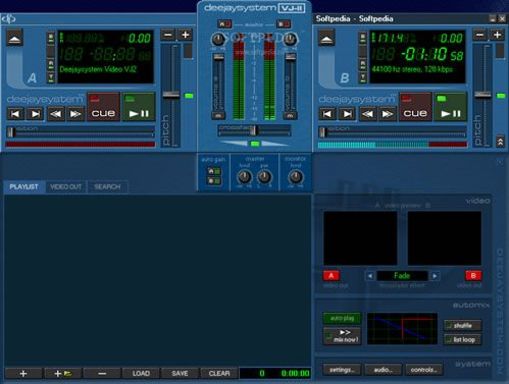
Task: Eject deck B with the eject icon
Action: (326, 38)
